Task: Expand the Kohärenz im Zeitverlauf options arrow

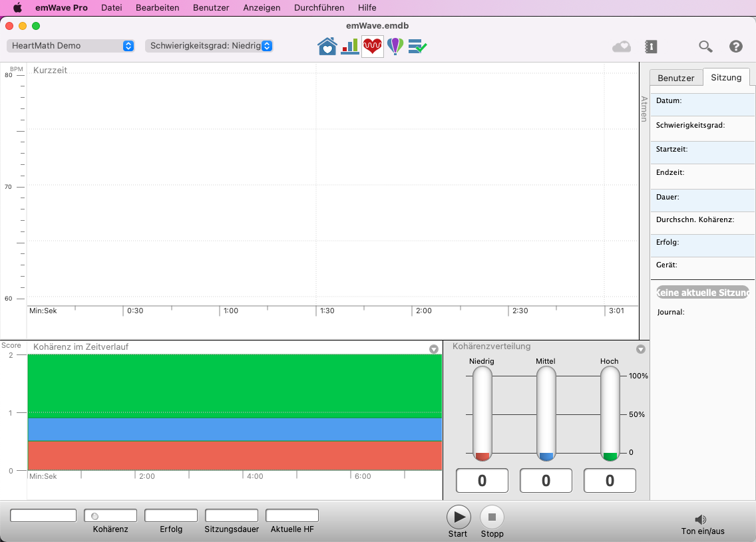Action: tap(434, 348)
